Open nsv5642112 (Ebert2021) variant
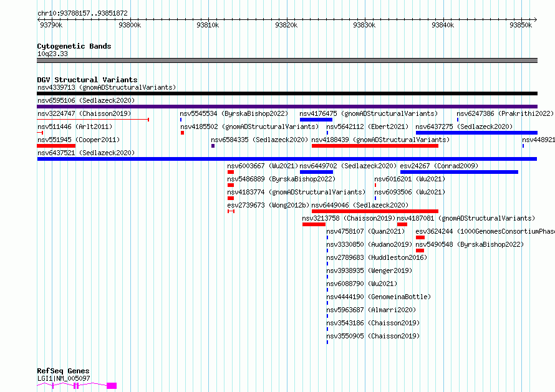Screen dimensions: 555x392 point(367,127)
